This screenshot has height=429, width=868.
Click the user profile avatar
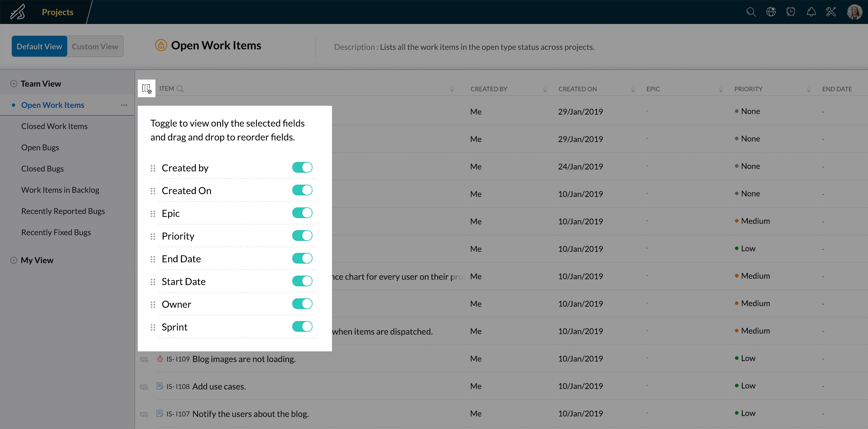pos(854,12)
